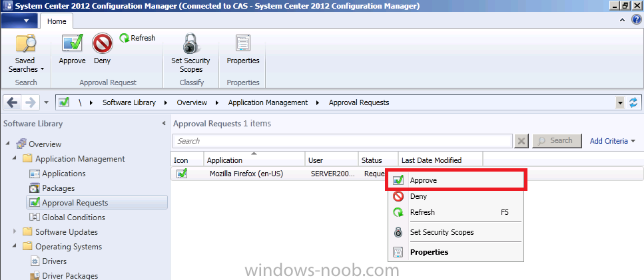Refresh using the address bar icon

(634, 102)
